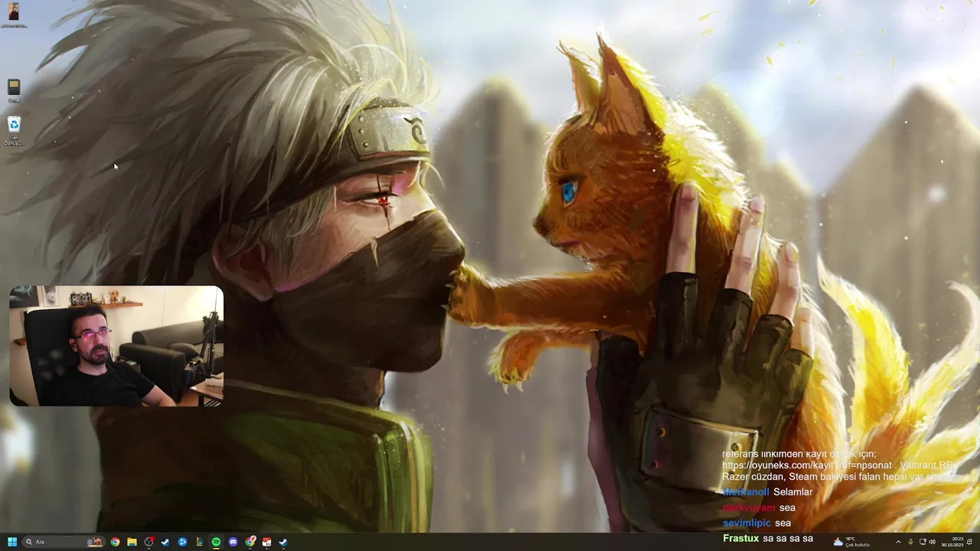Open the red-and-white app icon in taskbar
The height and width of the screenshot is (551, 980).
click(266, 542)
